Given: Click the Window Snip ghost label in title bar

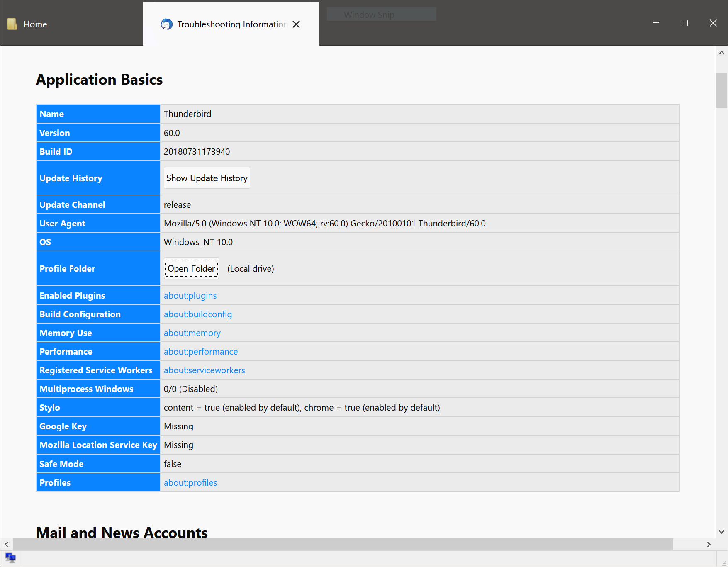Looking at the screenshot, I should coord(369,15).
